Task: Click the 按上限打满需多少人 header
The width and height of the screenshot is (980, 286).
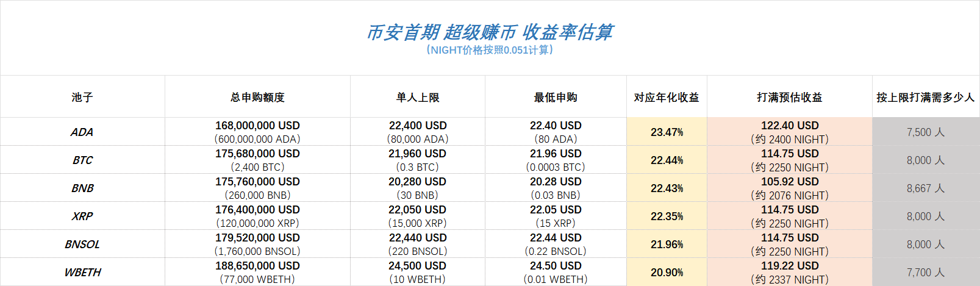Action: coord(926,97)
